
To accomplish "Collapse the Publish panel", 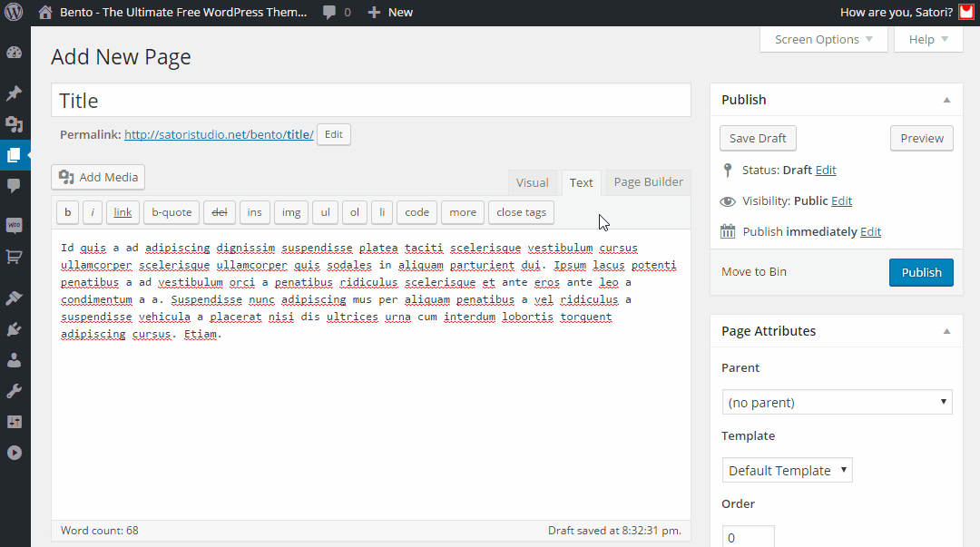I will 946,100.
